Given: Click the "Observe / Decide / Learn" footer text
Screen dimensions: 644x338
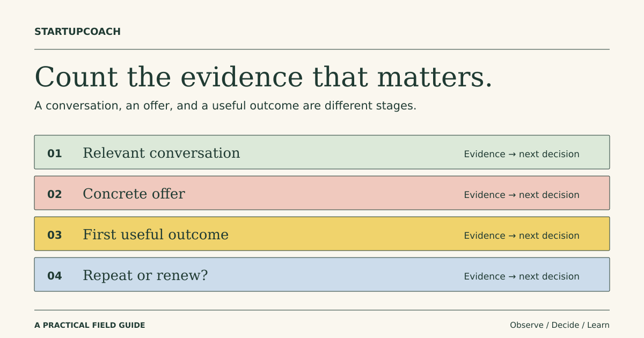Looking at the screenshot, I should 560,325.
